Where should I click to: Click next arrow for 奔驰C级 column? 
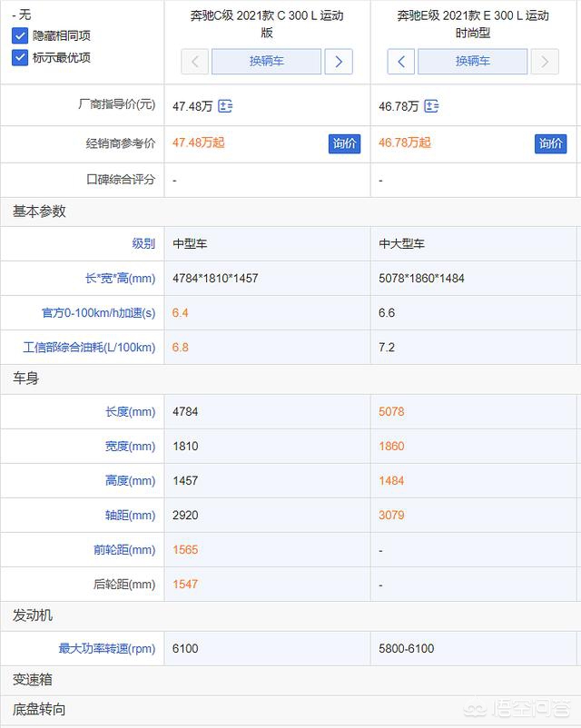(x=339, y=62)
